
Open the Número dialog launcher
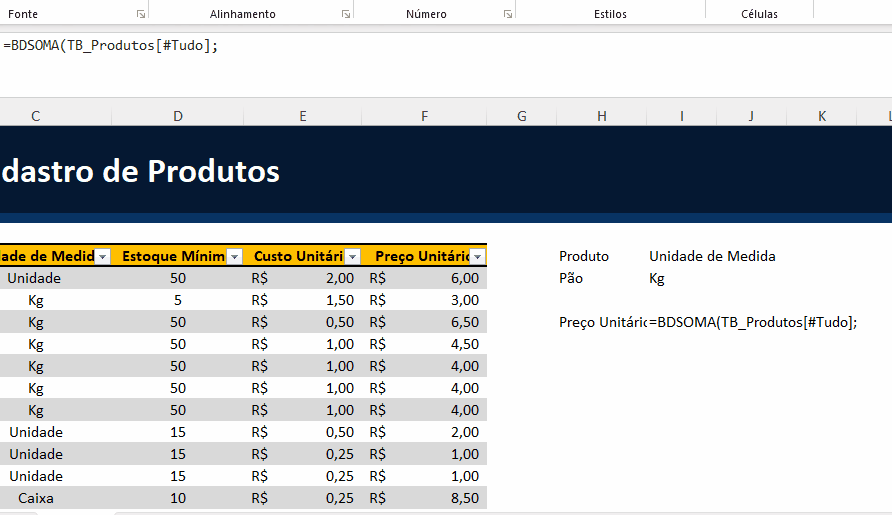tap(508, 14)
